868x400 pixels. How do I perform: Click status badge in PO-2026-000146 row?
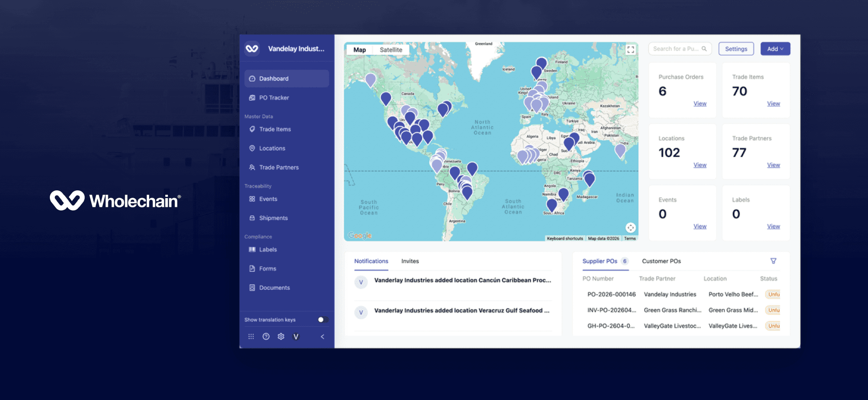click(773, 294)
